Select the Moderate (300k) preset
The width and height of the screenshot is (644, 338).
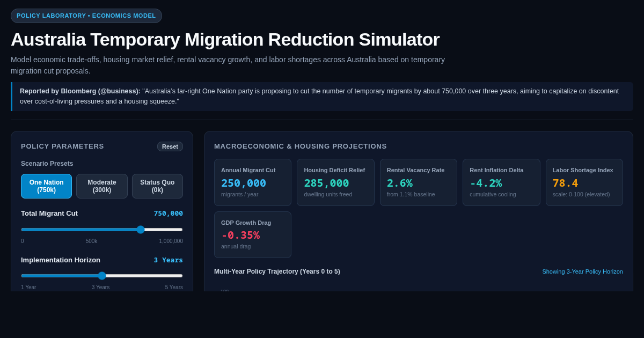coord(102,186)
